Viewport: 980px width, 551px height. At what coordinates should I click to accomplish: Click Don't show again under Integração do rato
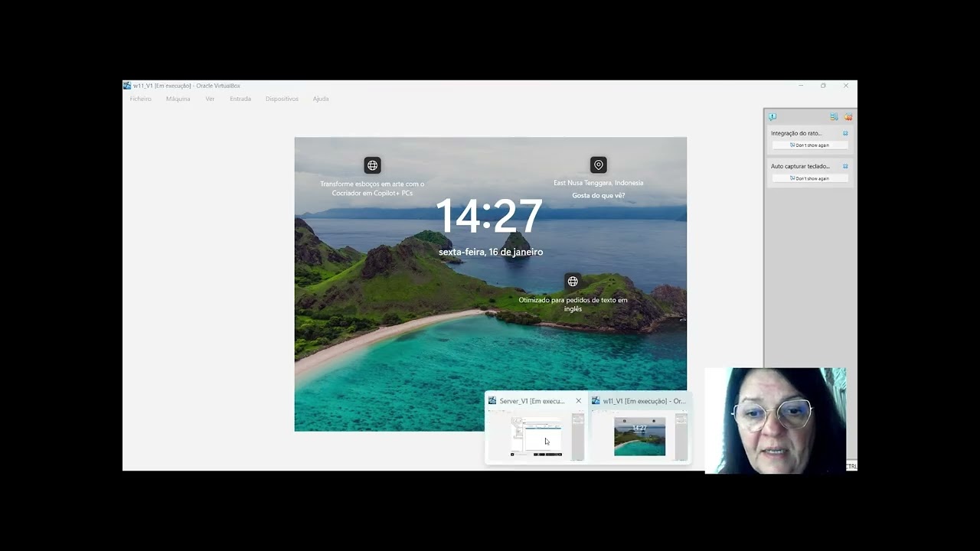[810, 145]
